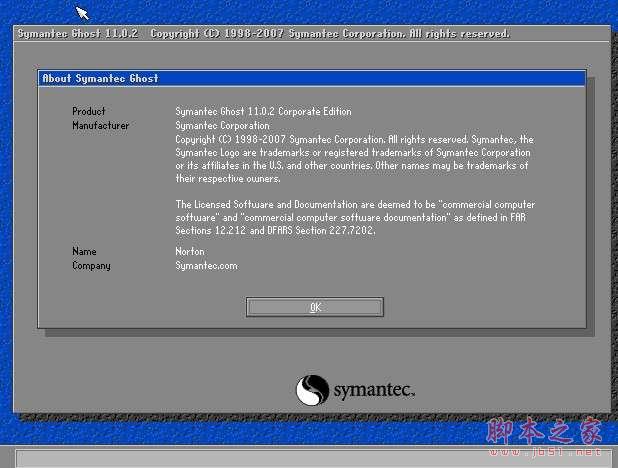The height and width of the screenshot is (468, 618).
Task: Click the Symantec.com company value
Action: (206, 265)
